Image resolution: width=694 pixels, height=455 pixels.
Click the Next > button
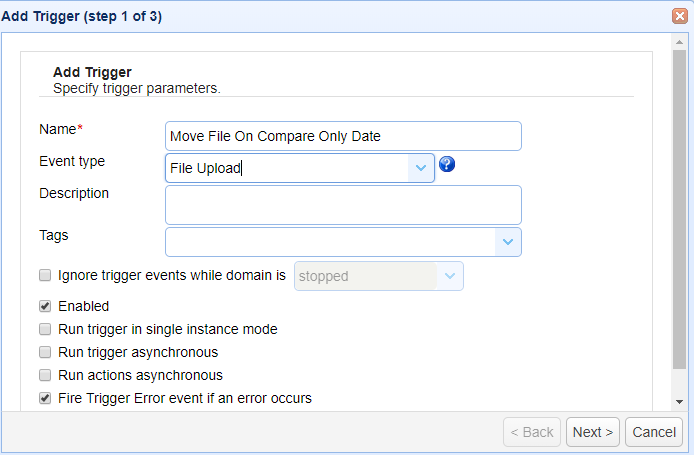[x=593, y=432]
